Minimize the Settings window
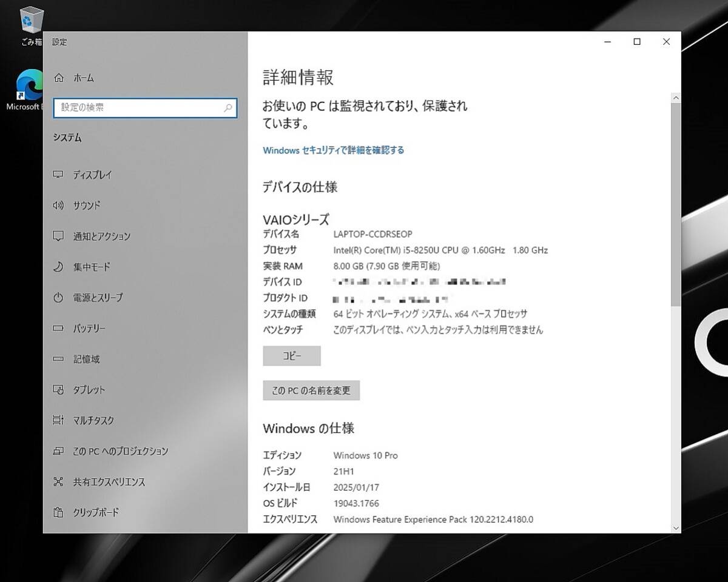This screenshot has width=728, height=582. point(608,42)
